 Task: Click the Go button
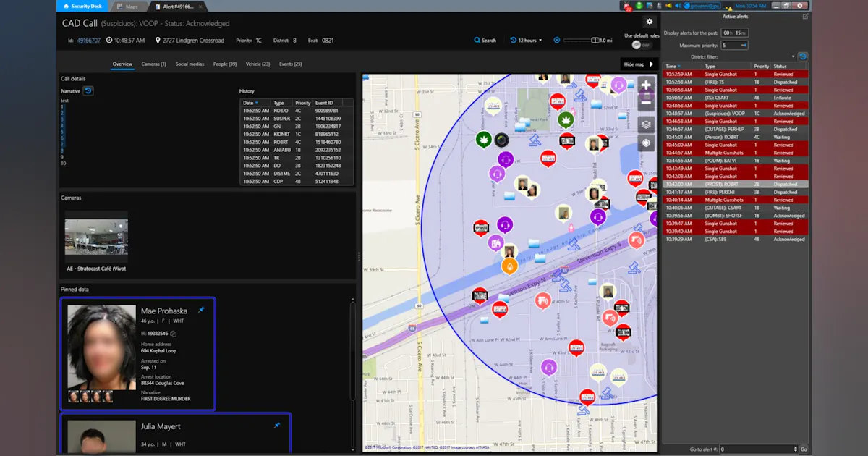tap(804, 449)
